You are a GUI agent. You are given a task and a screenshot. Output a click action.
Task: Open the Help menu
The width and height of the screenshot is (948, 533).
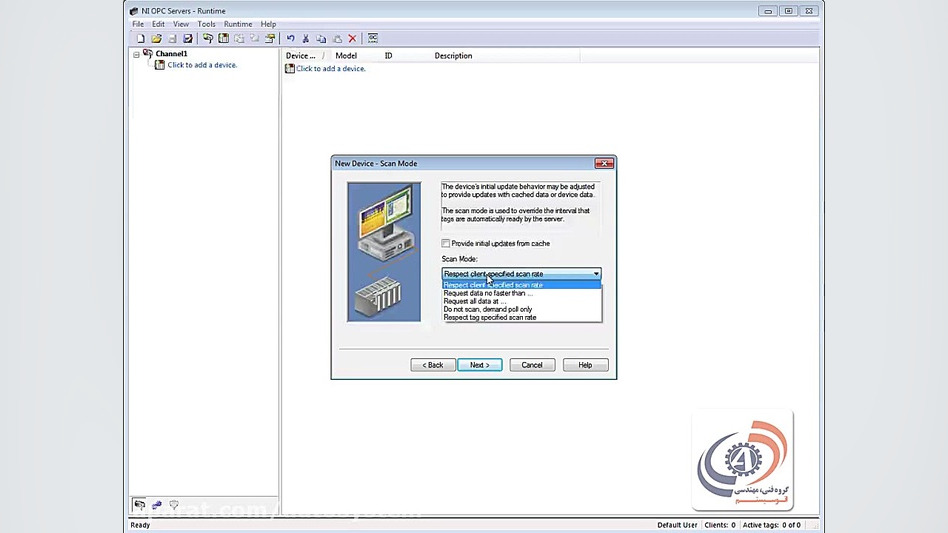[268, 24]
